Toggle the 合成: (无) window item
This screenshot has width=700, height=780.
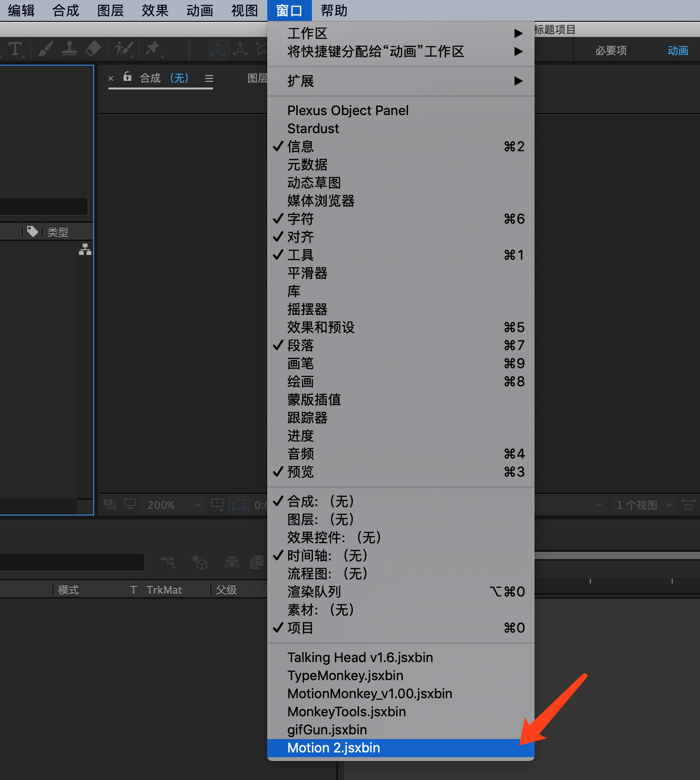point(401,501)
